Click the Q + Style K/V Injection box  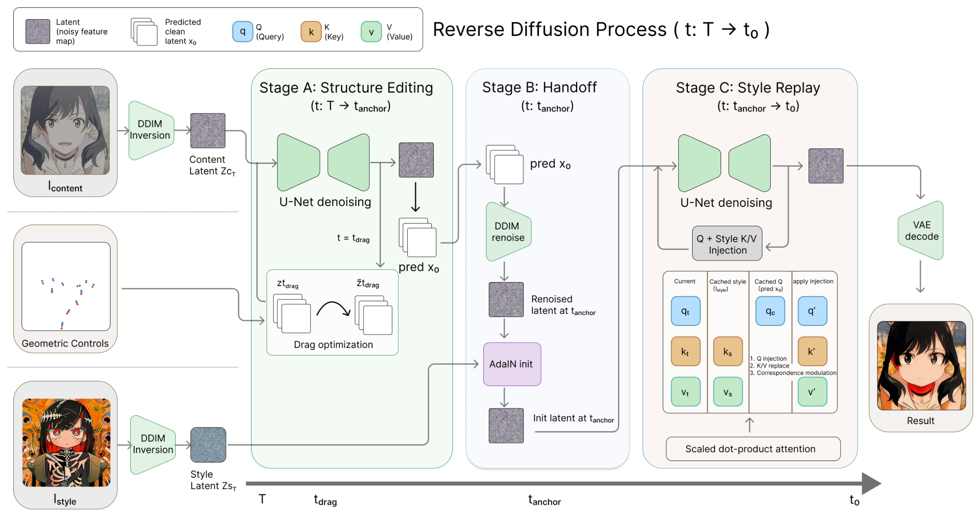727,243
